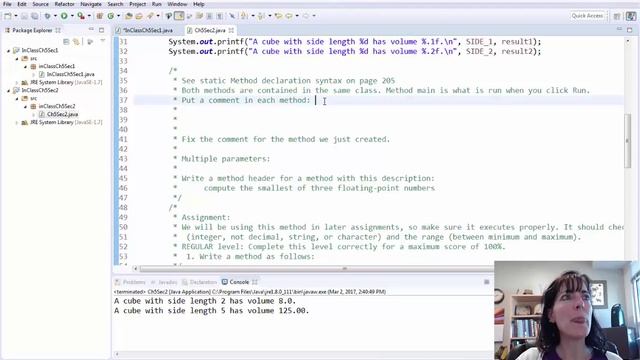Click the Save All toolbar icon
The image size is (640, 360).
point(35,16)
